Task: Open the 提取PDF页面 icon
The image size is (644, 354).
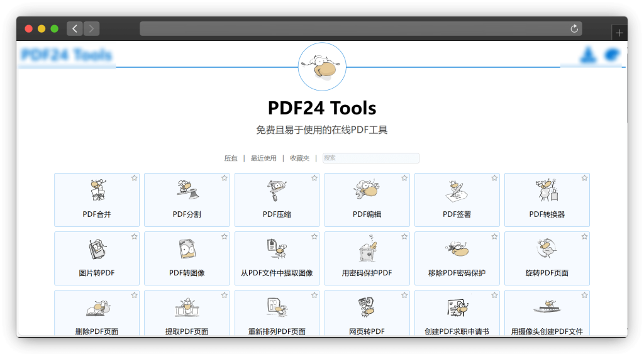Action: click(x=187, y=307)
